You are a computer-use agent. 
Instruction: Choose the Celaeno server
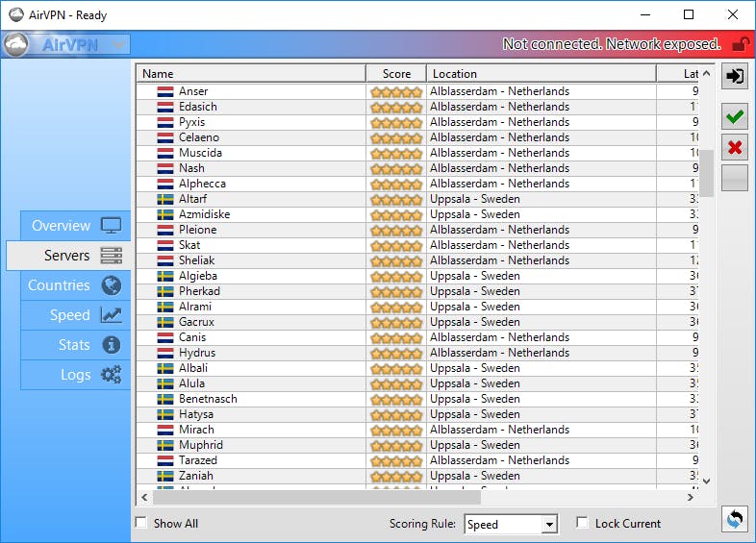pos(417,137)
